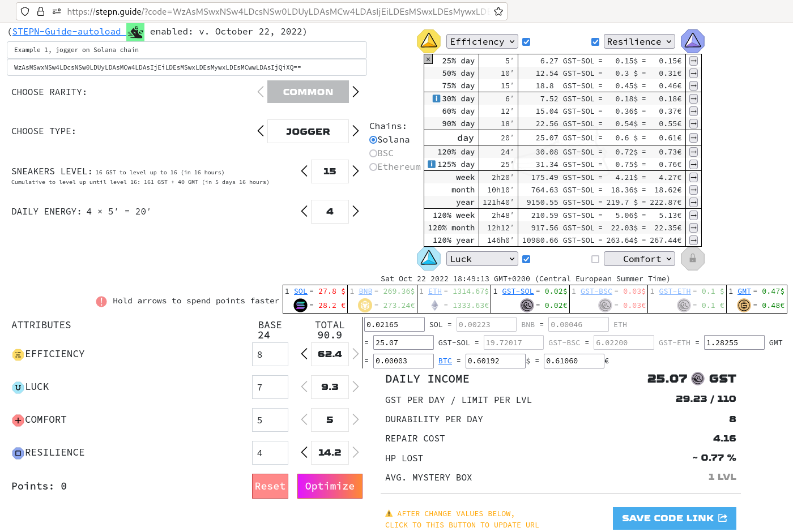The image size is (793, 532).
Task: Click the lock icon beside the Comfort dropdown
Action: [692, 259]
